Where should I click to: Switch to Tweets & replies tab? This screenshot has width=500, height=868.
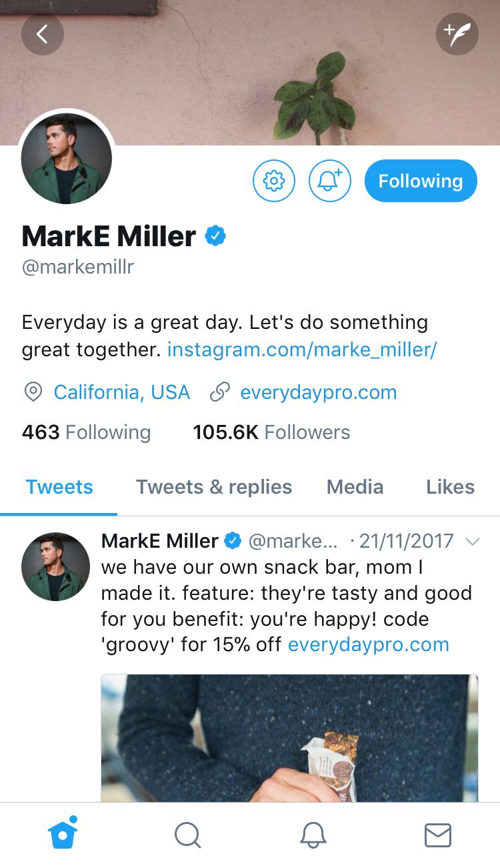214,487
